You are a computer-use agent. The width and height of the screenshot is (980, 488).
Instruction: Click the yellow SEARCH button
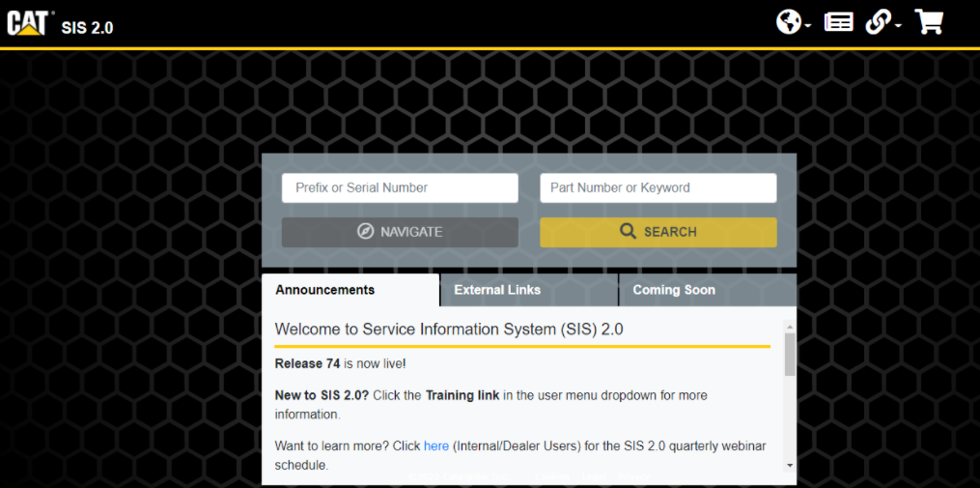point(658,232)
